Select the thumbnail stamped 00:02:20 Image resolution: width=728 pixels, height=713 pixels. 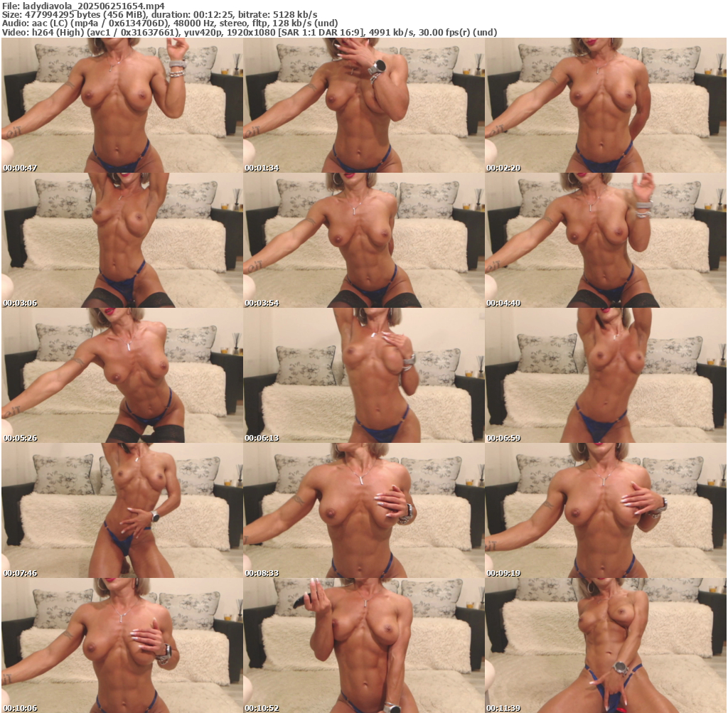606,105
